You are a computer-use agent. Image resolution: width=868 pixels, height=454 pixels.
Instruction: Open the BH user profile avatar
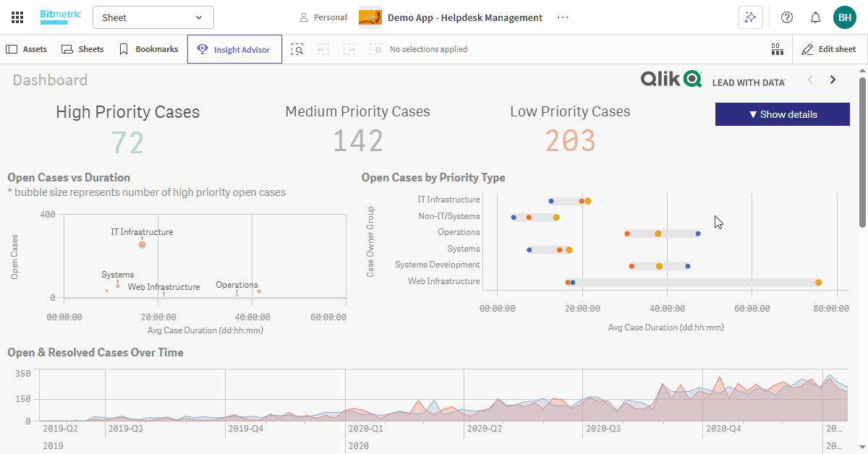pyautogui.click(x=845, y=17)
